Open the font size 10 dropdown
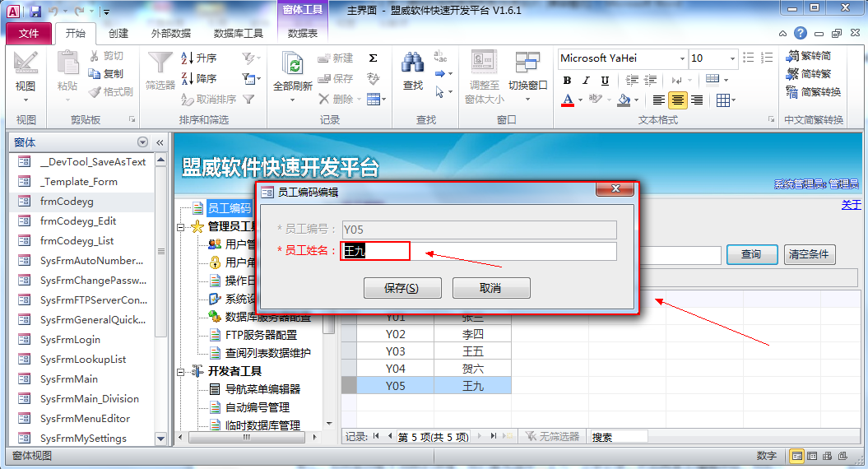 [x=732, y=58]
